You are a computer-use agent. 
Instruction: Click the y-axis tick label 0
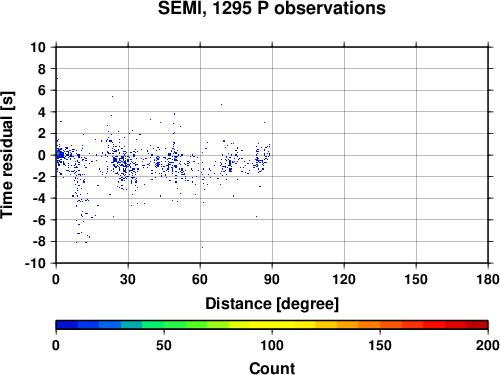42,155
